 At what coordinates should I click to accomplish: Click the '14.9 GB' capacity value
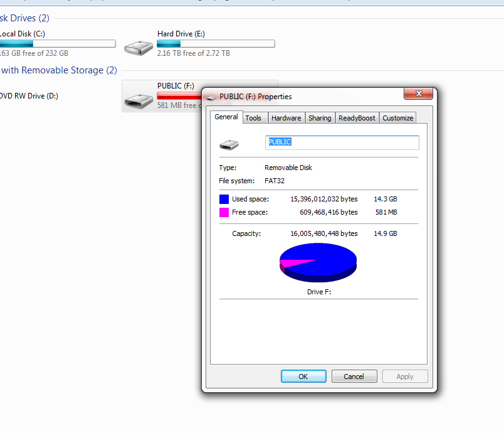386,233
